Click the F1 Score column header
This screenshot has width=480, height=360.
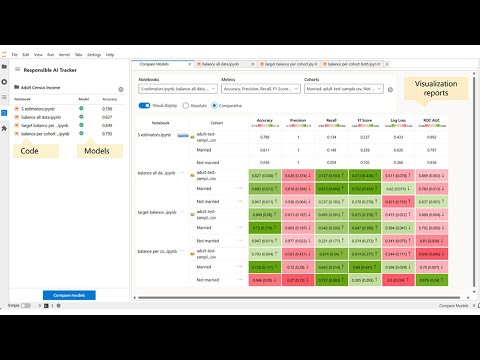(365, 120)
